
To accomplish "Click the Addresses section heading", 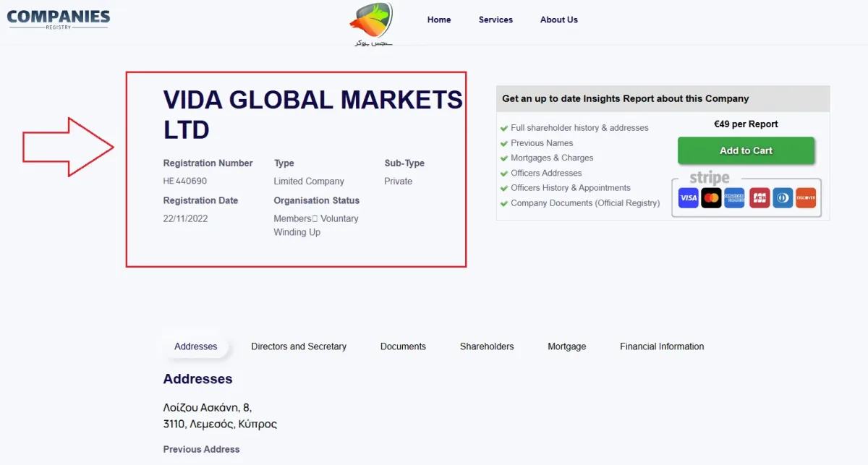I will [197, 379].
